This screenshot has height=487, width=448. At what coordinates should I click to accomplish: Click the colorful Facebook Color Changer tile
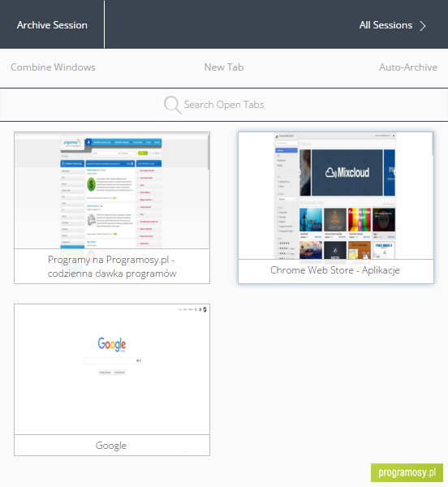pos(360,220)
